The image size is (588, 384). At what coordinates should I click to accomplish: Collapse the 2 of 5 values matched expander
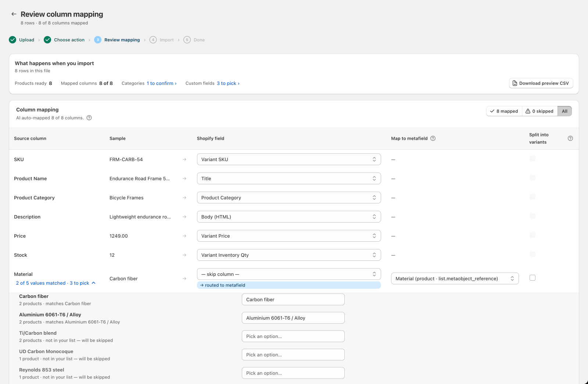(x=56, y=283)
